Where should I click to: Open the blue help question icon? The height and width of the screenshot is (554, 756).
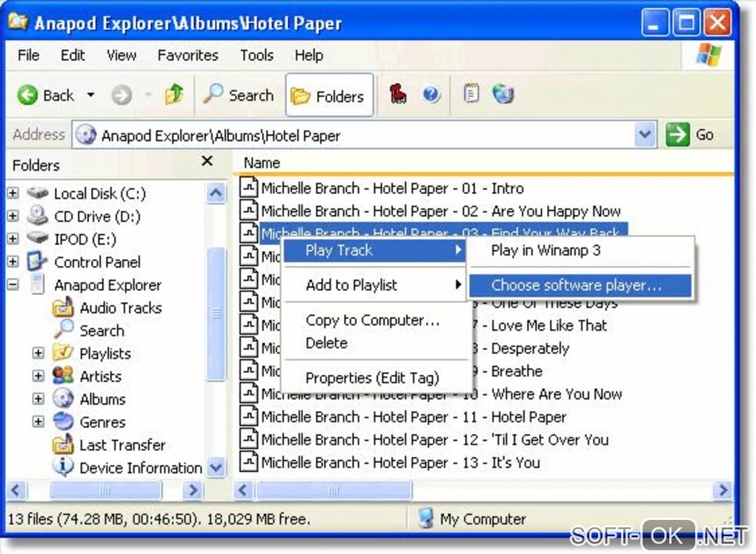(431, 94)
